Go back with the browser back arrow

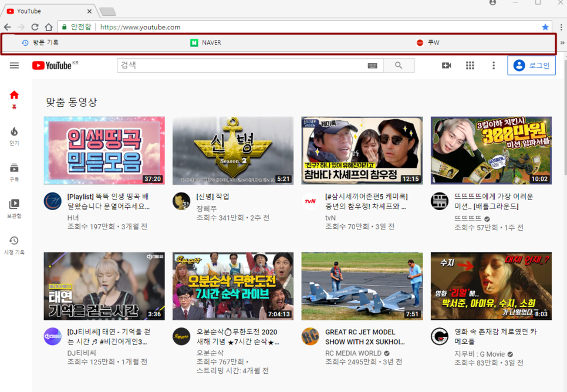[x=8, y=27]
